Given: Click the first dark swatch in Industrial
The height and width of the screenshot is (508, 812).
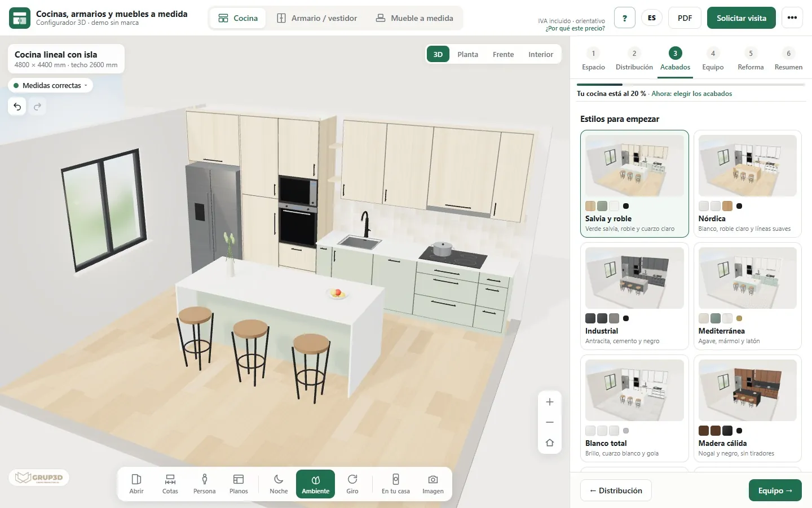Looking at the screenshot, I should click(x=590, y=318).
